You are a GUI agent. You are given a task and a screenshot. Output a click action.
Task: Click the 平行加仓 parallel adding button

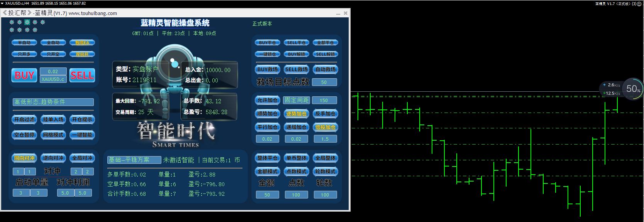[x=268, y=127]
